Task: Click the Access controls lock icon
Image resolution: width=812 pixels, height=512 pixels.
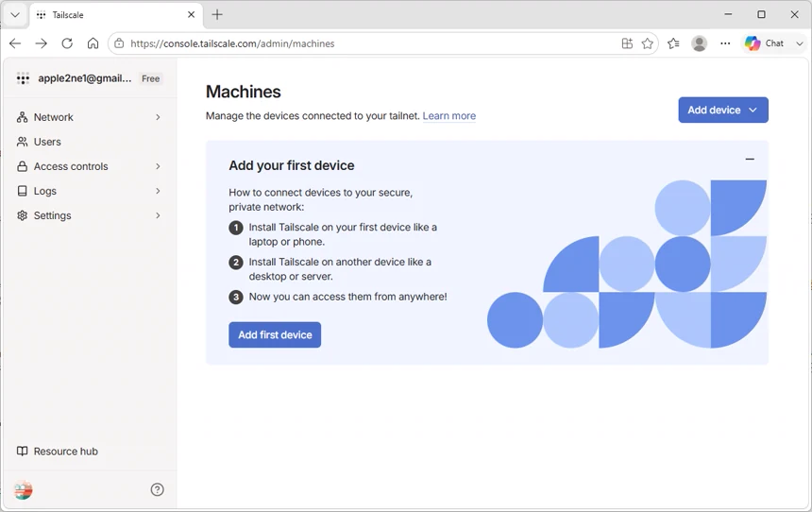Action: (23, 166)
